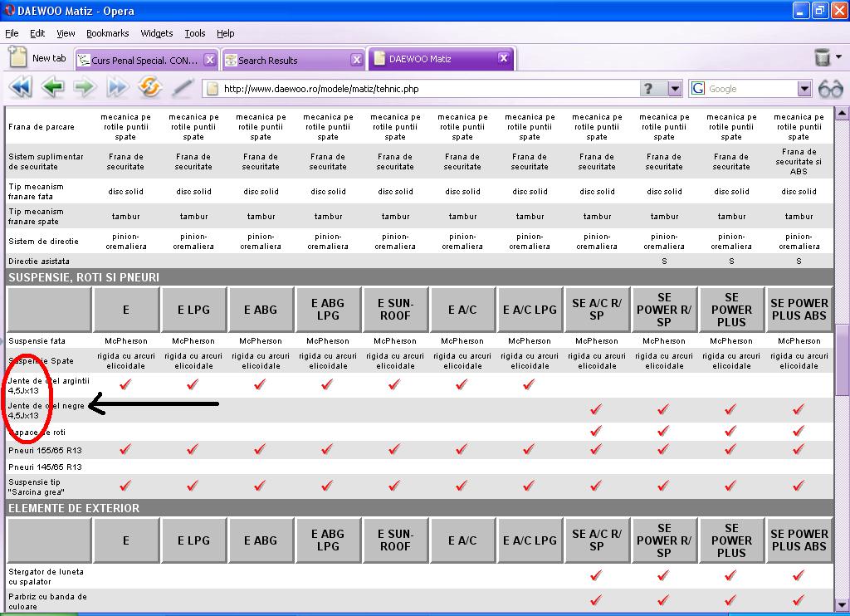The image size is (850, 616).
Task: Open the Help menu
Action: [226, 33]
